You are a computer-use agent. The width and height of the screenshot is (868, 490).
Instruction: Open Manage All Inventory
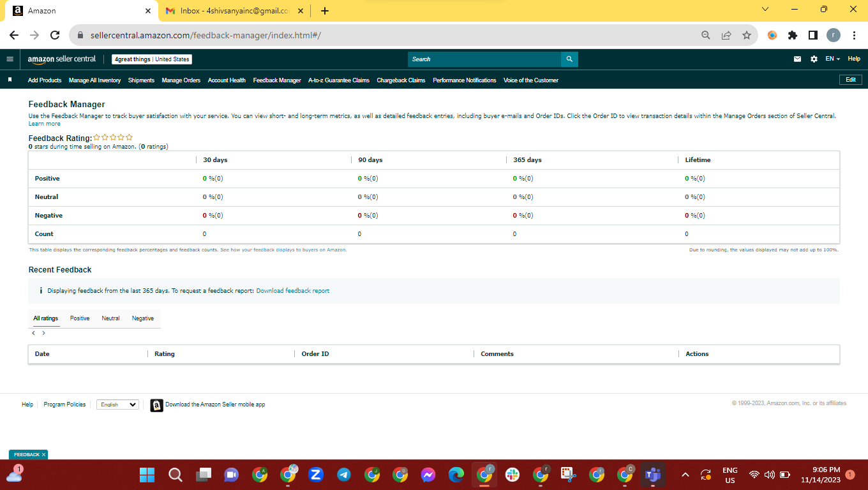coord(95,80)
